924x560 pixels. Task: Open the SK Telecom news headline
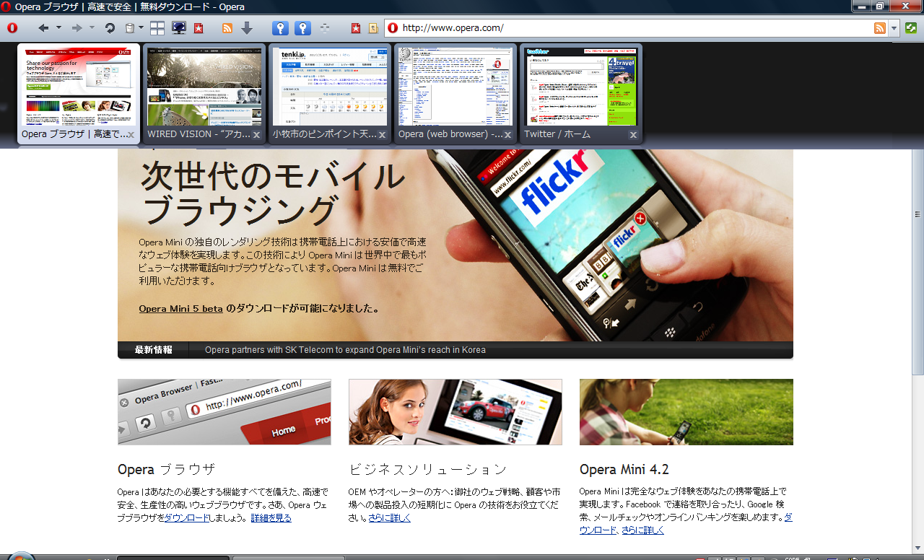(345, 350)
